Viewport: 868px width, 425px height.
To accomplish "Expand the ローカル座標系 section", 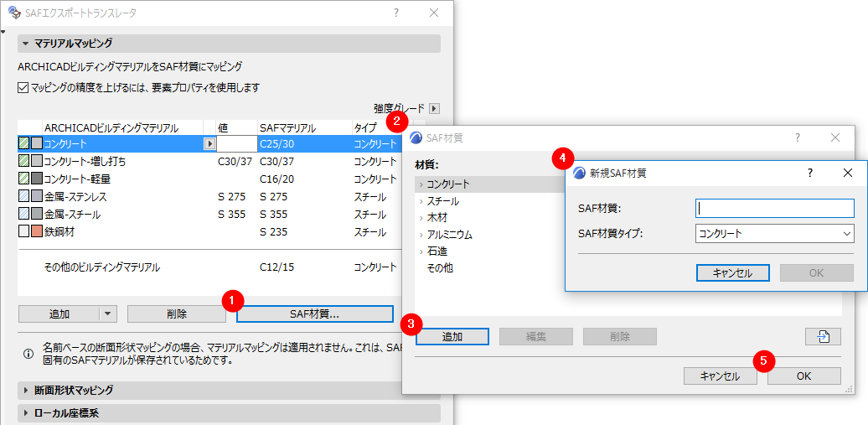I will (x=25, y=413).
